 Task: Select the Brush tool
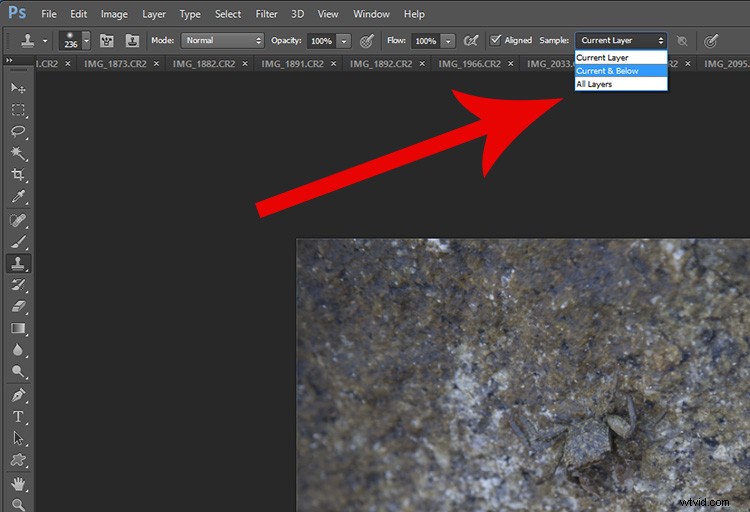tap(18, 242)
